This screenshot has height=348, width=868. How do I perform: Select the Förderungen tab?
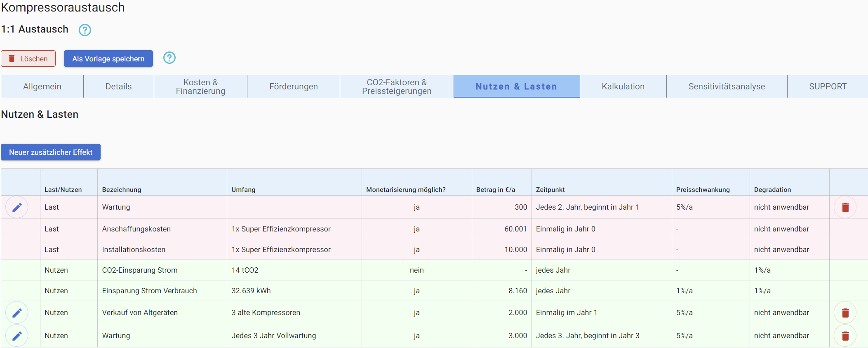294,86
